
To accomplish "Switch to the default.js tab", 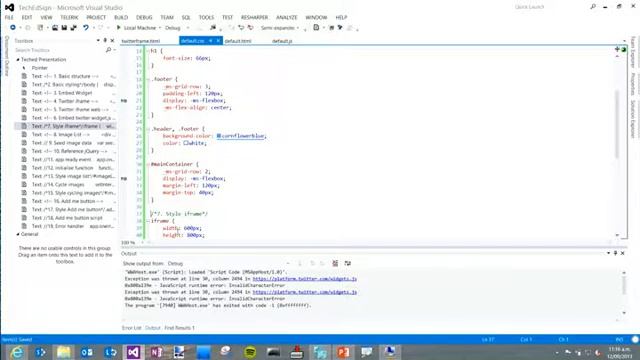I will [282, 41].
